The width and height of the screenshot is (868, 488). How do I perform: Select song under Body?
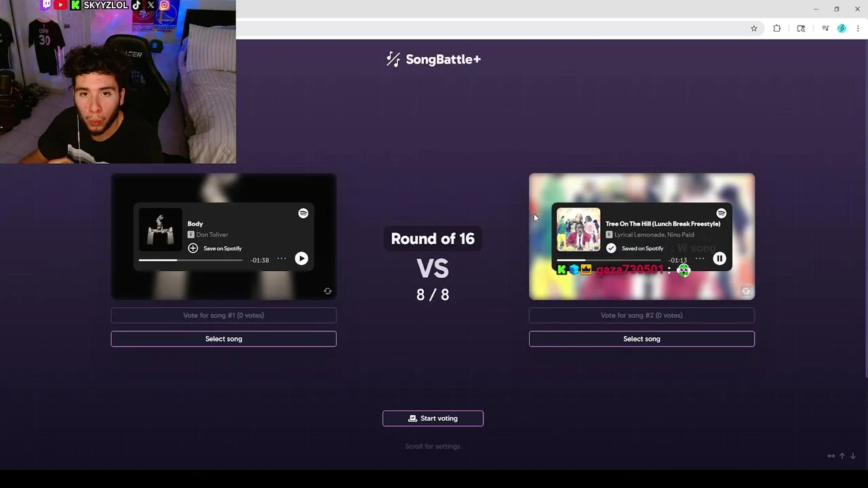click(224, 339)
